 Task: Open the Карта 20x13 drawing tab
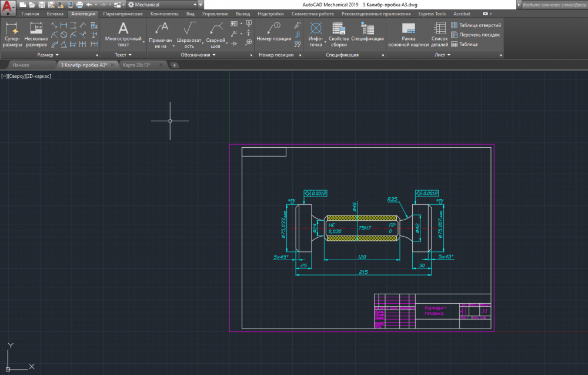pyautogui.click(x=136, y=65)
